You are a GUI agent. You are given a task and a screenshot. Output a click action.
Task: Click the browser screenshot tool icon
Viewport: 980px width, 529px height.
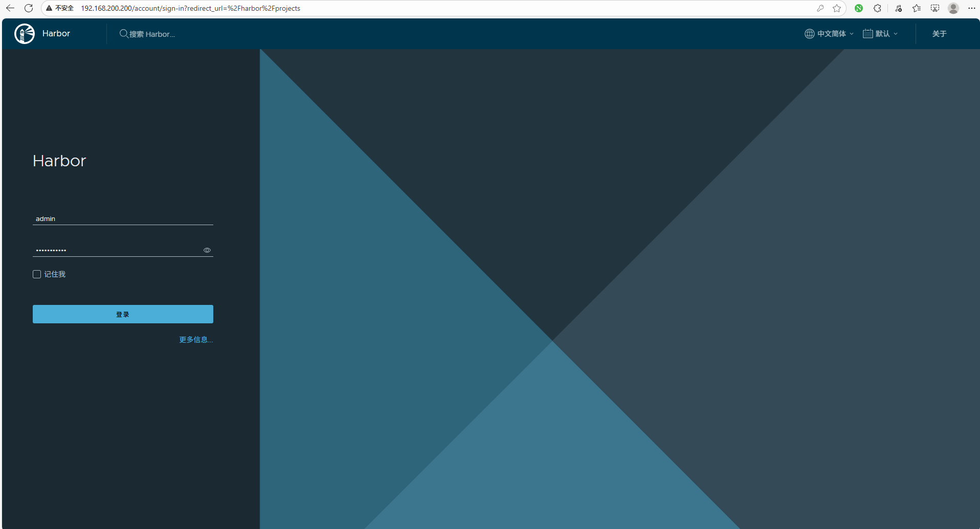(935, 8)
